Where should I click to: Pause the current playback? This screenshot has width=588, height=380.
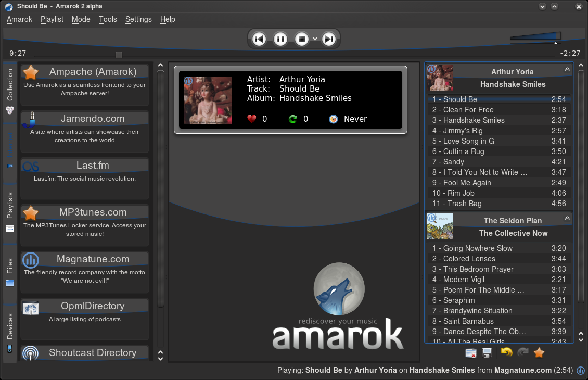[x=280, y=39]
